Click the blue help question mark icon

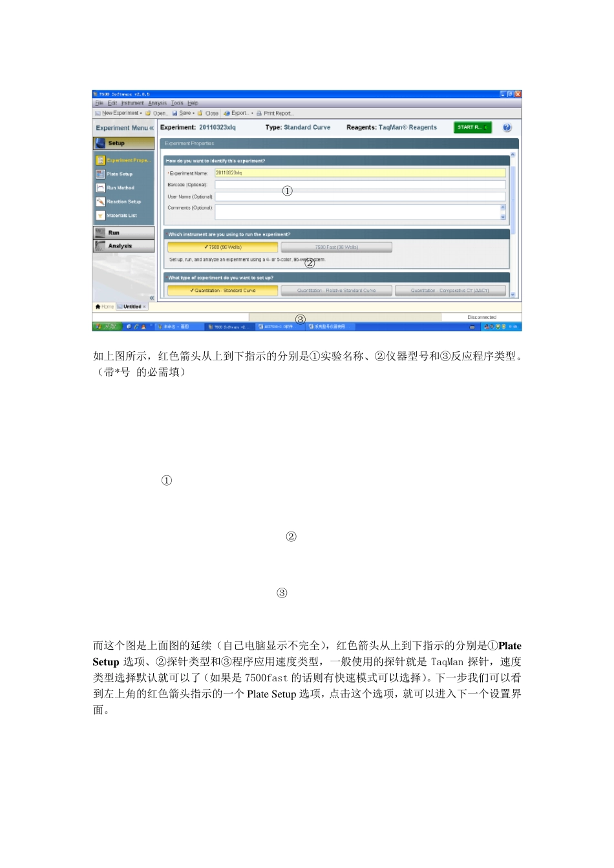(507, 128)
